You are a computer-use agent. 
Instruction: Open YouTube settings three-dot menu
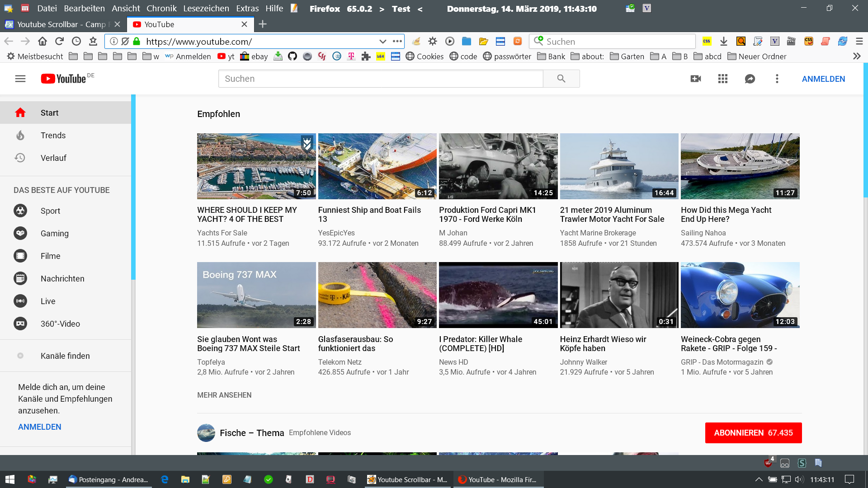pos(777,79)
